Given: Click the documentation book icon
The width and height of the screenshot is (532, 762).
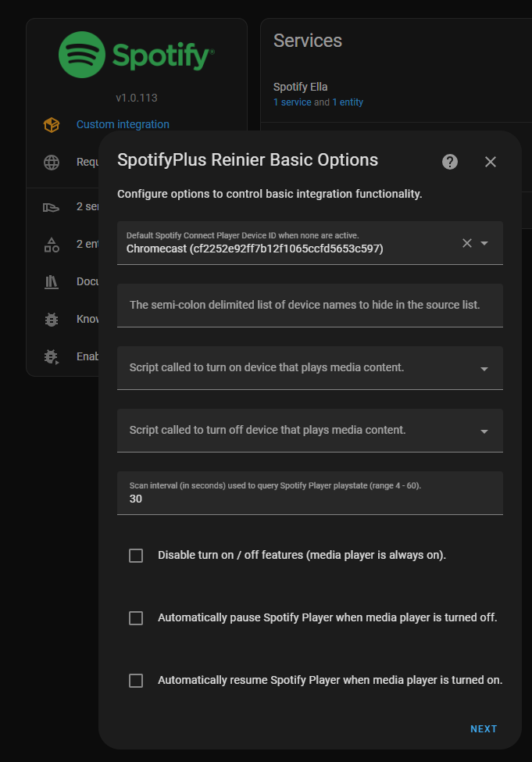Looking at the screenshot, I should pyautogui.click(x=52, y=282).
